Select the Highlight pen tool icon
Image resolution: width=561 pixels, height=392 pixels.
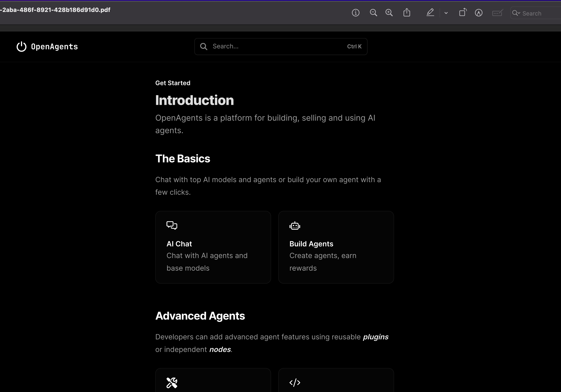point(430,12)
